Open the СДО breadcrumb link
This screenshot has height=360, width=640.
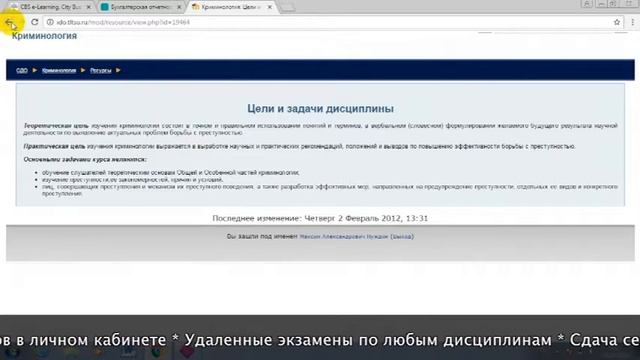click(x=22, y=70)
